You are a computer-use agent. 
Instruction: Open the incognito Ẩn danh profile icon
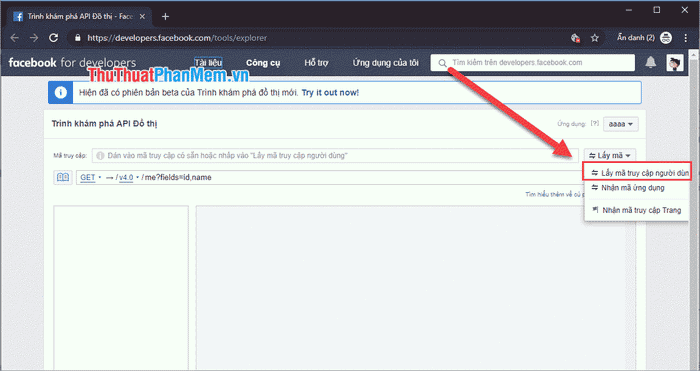(x=666, y=38)
